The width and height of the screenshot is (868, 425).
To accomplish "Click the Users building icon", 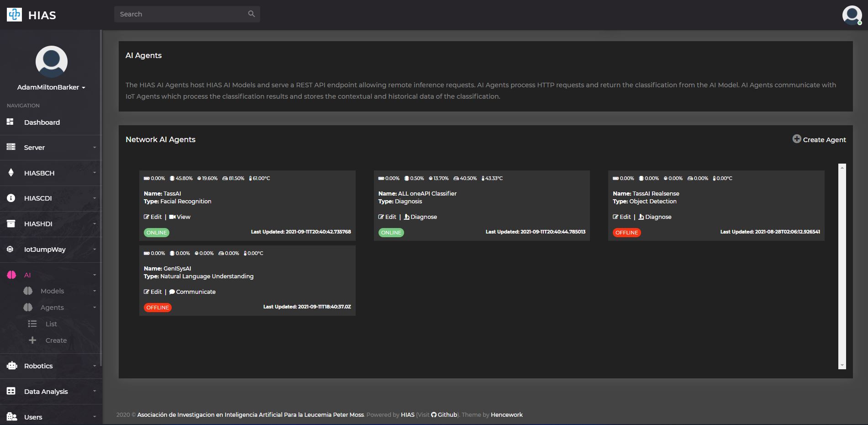I will tap(12, 417).
